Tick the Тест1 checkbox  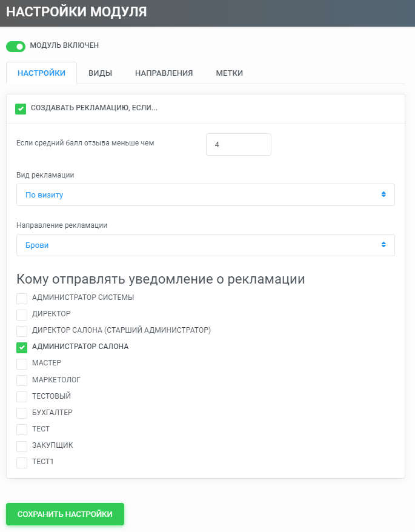coord(22,463)
